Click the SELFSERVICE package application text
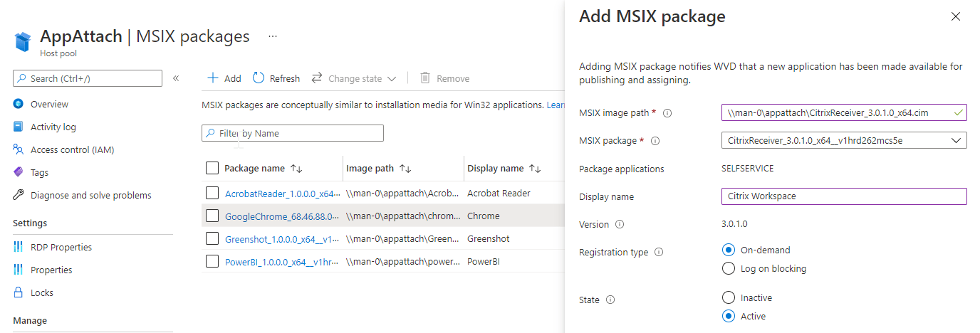The width and height of the screenshot is (980, 333). pyautogui.click(x=748, y=169)
